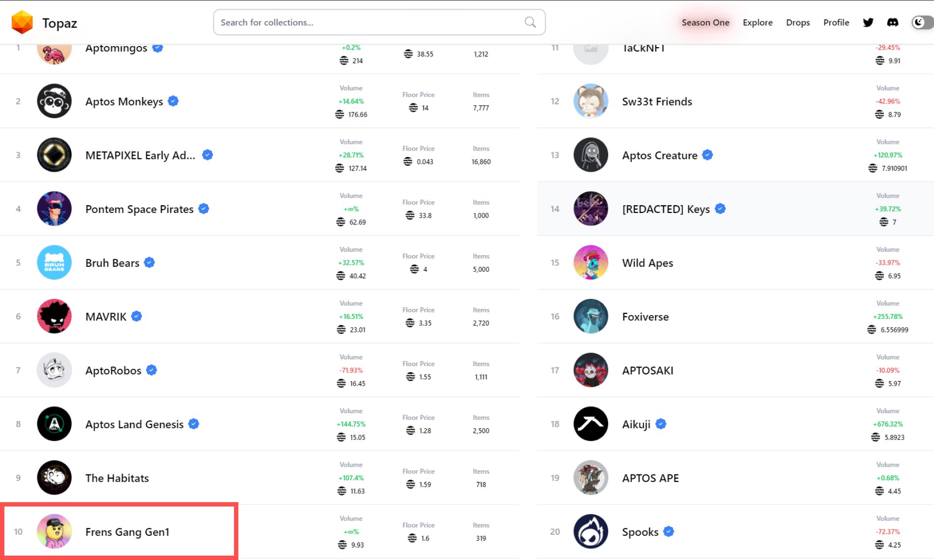Image resolution: width=934 pixels, height=560 pixels.
Task: Open the [REDACTED] Keys avatar icon
Action: pyautogui.click(x=591, y=209)
